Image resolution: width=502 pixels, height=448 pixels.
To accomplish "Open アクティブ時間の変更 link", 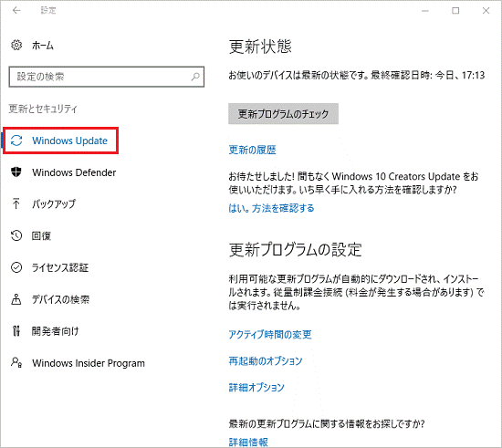I will (270, 334).
